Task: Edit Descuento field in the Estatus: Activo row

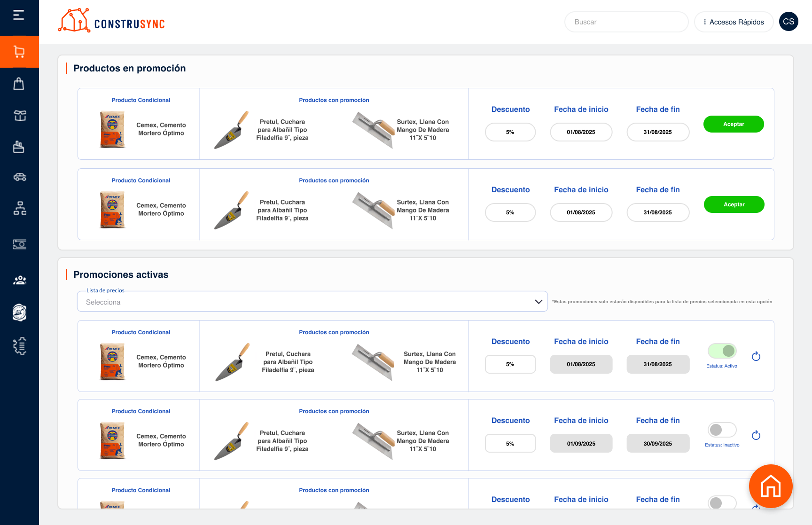Action: point(510,364)
